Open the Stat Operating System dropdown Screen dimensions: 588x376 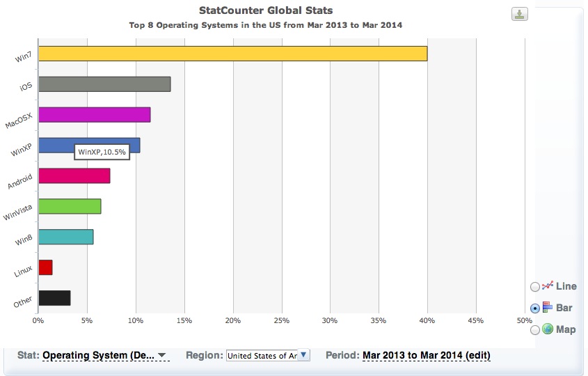click(x=104, y=355)
